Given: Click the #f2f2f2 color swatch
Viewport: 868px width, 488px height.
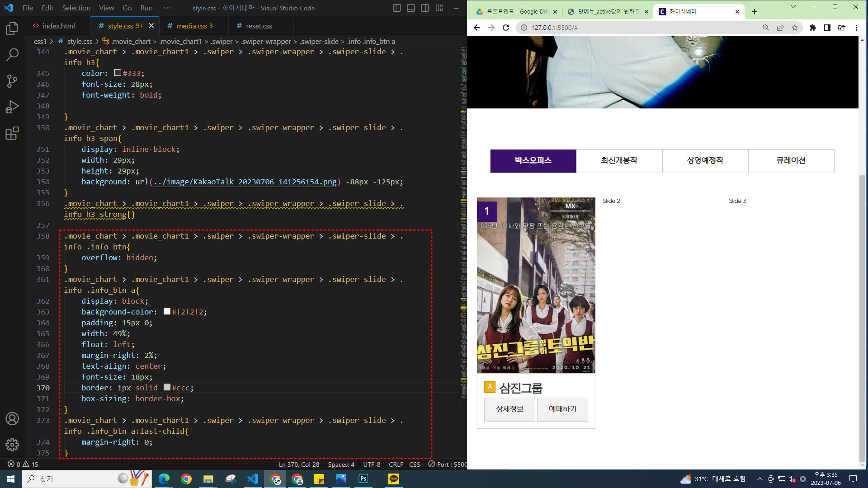Looking at the screenshot, I should pyautogui.click(x=167, y=311).
